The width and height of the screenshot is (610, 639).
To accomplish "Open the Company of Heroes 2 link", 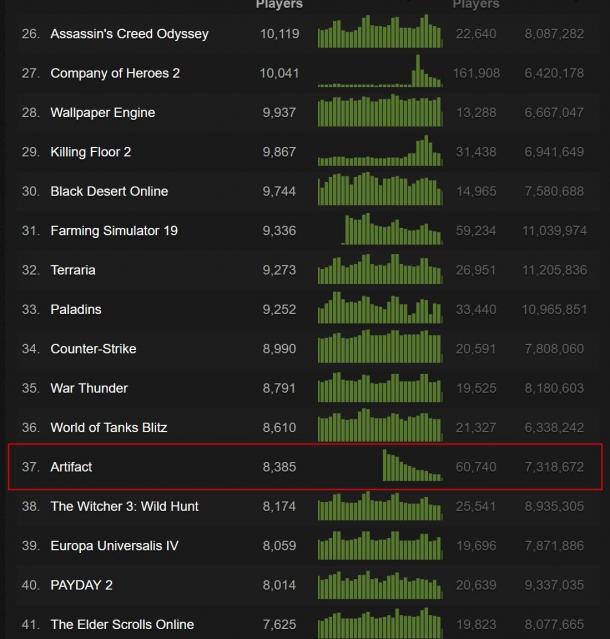I will (x=115, y=73).
